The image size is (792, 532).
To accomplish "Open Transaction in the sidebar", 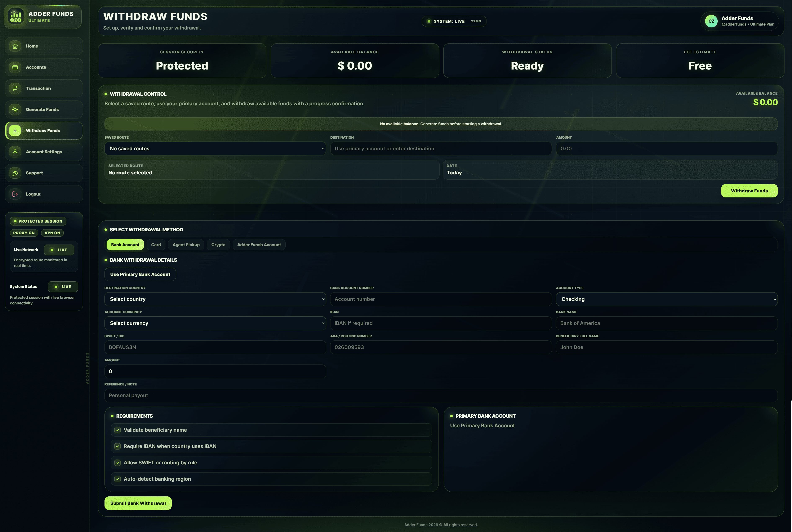I will 44,88.
